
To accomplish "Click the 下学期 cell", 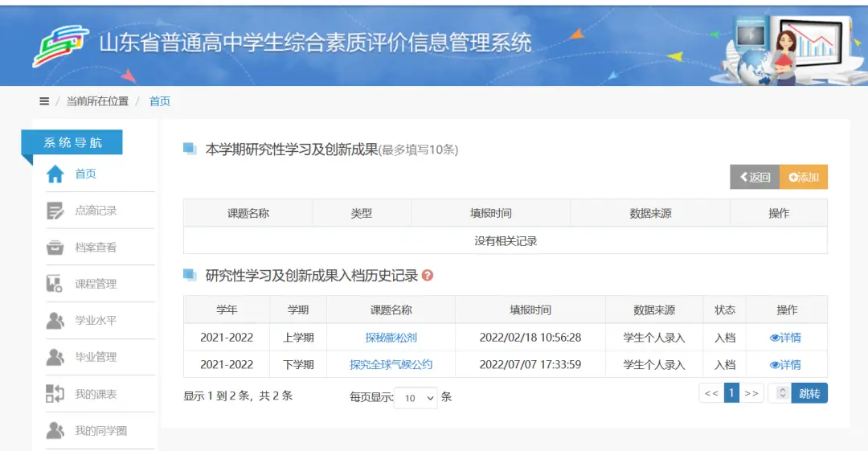I will (x=298, y=364).
